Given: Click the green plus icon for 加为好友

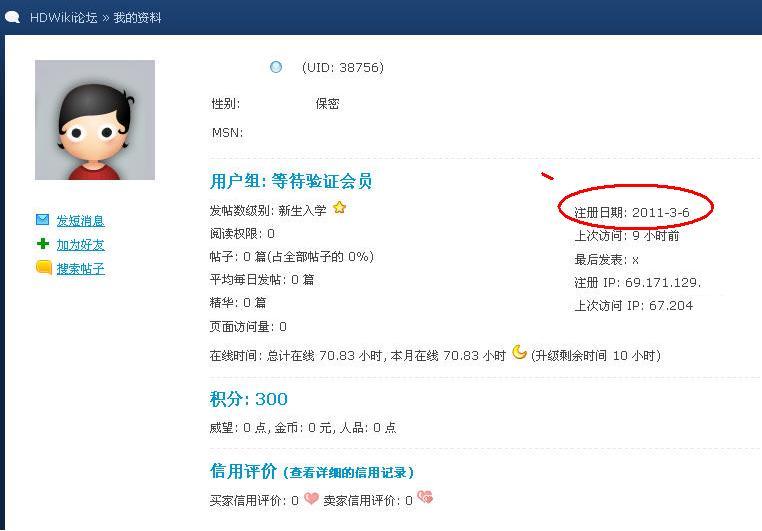Looking at the screenshot, I should point(43,244).
